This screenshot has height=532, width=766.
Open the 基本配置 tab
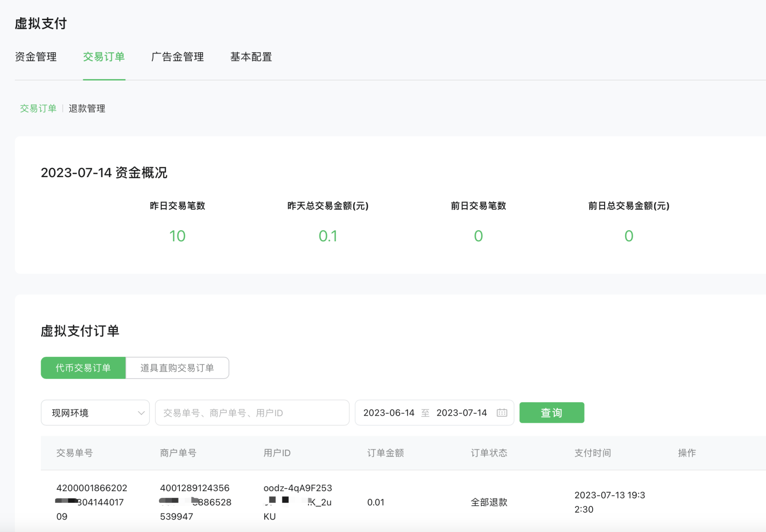(x=251, y=57)
